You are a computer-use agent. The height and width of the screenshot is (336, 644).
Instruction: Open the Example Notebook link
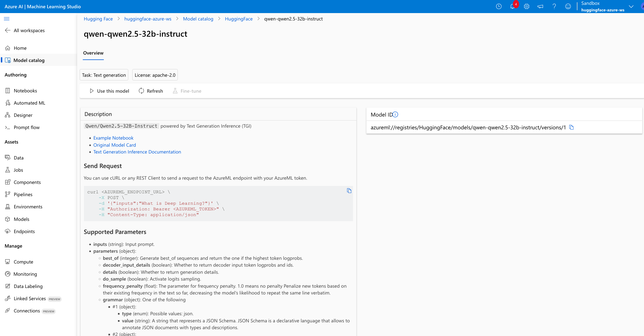113,138
